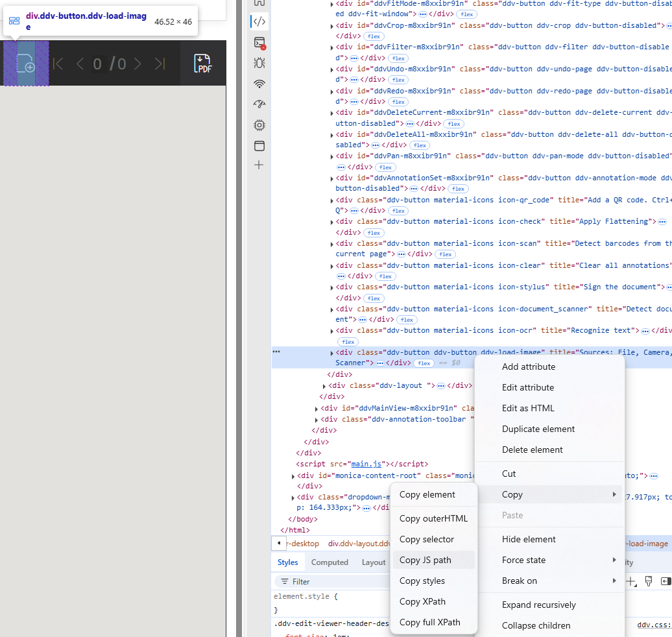Click the load image button in viewer toolbar
The height and width of the screenshot is (637, 672).
(26, 64)
